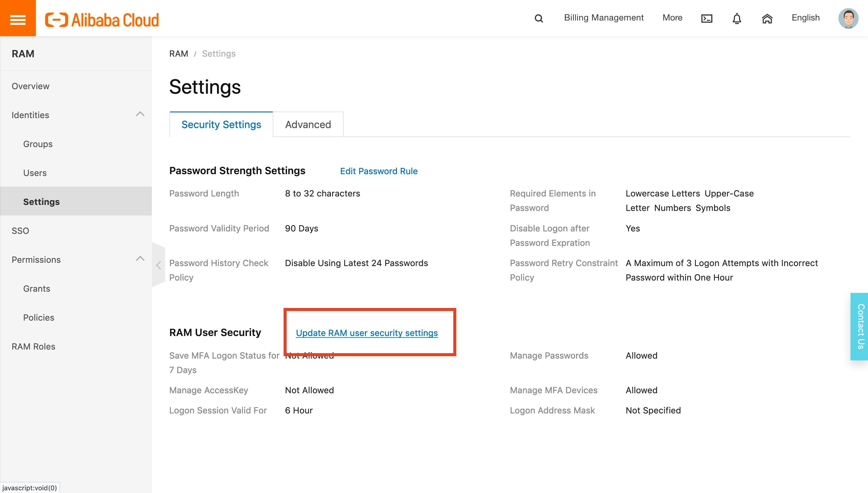
Task: Click Update RAM user security settings
Action: point(366,333)
